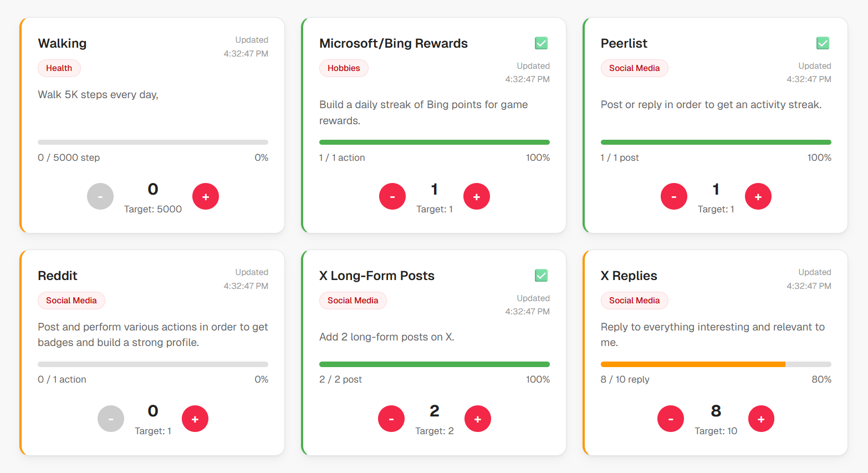Viewport: 868px width, 473px height.
Task: Click the disabled minus button on Walking card
Action: tap(100, 196)
